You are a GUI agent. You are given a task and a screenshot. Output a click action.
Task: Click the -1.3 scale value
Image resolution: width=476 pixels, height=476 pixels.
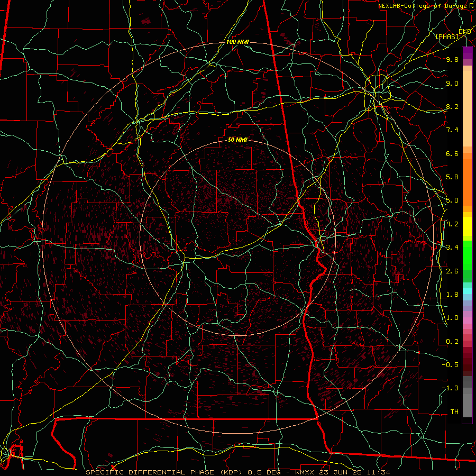[x=450, y=388]
